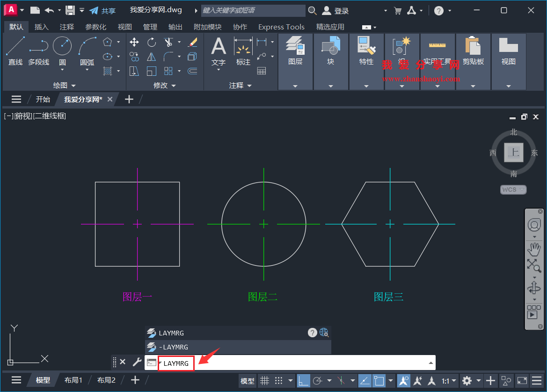Switch to Layout1 (布局1) tab
Screen dimensions: 547x392
(73, 380)
